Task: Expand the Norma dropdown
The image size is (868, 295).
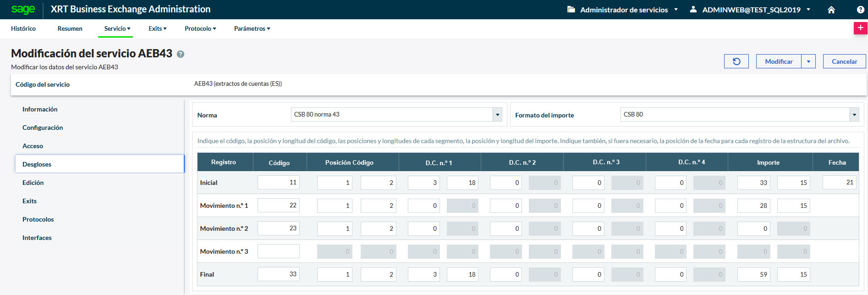Action: pos(497,115)
